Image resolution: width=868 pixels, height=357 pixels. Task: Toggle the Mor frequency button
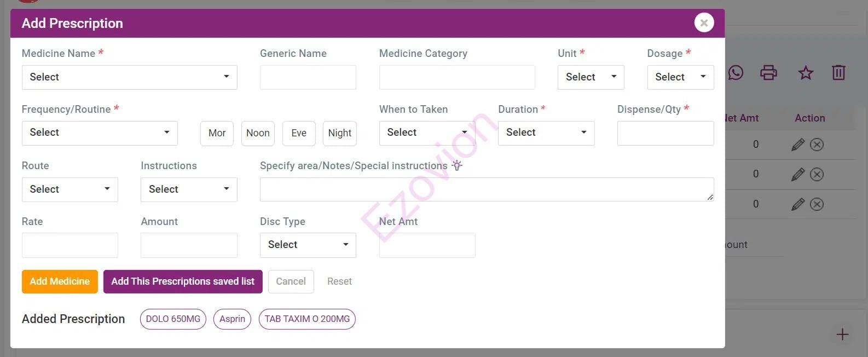217,133
